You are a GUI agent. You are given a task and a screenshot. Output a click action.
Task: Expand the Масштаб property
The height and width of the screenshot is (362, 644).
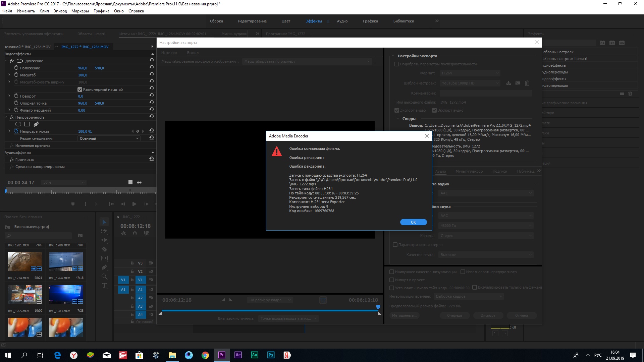(9, 75)
